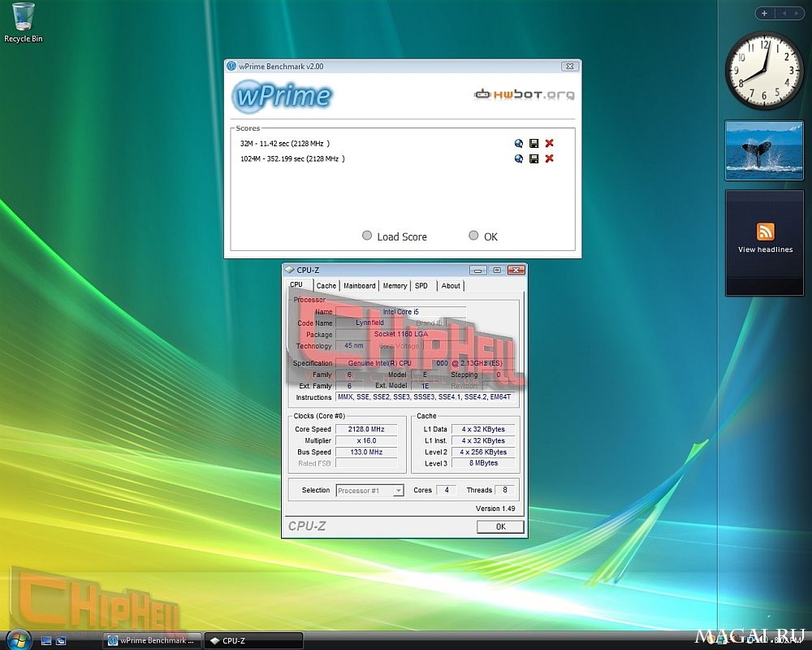Open the Recycle Bin desktop icon
Viewport: 812px width, 650px height.
tap(24, 23)
